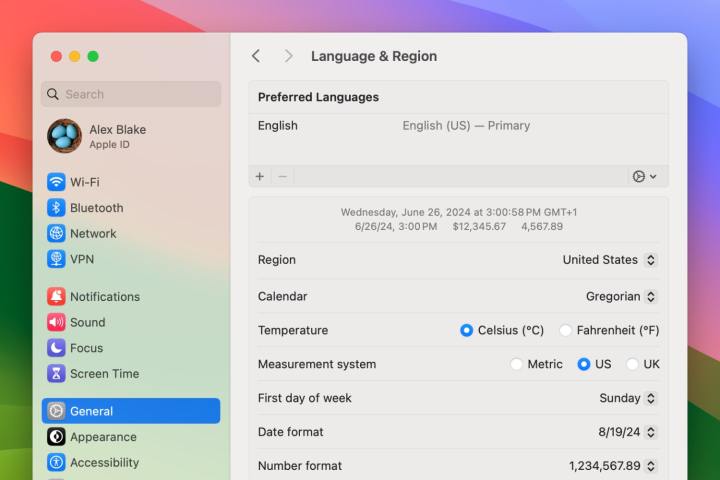Expand the Calendar Gregorian dropdown

(621, 296)
